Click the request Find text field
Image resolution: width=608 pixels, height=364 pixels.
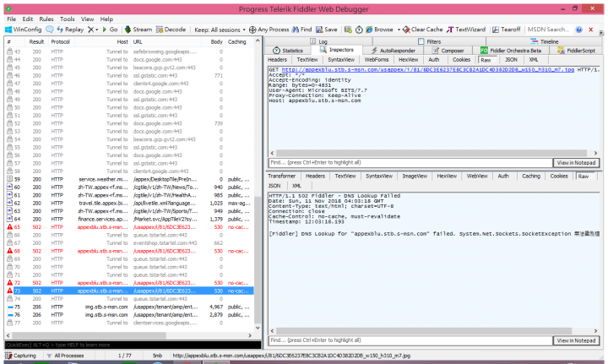tap(410, 163)
